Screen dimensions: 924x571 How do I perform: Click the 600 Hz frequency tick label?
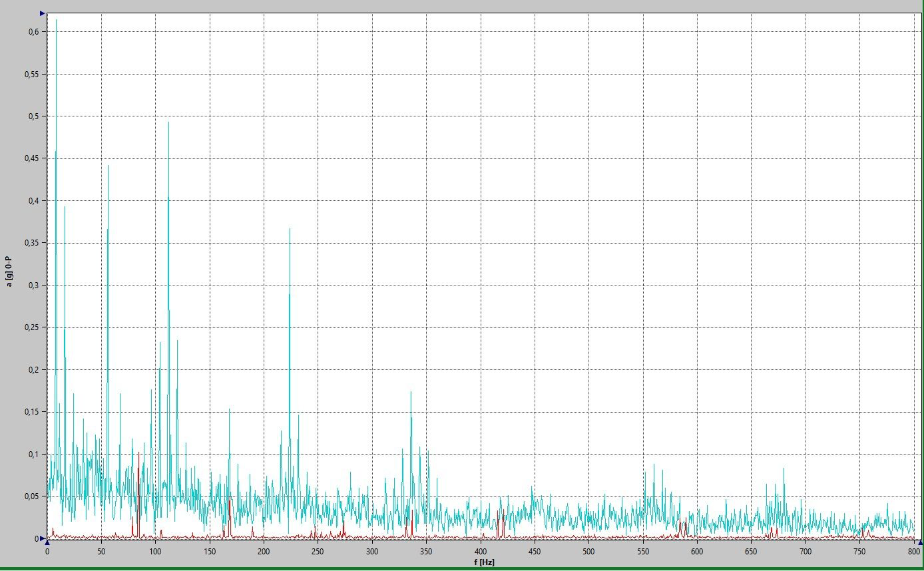point(697,552)
